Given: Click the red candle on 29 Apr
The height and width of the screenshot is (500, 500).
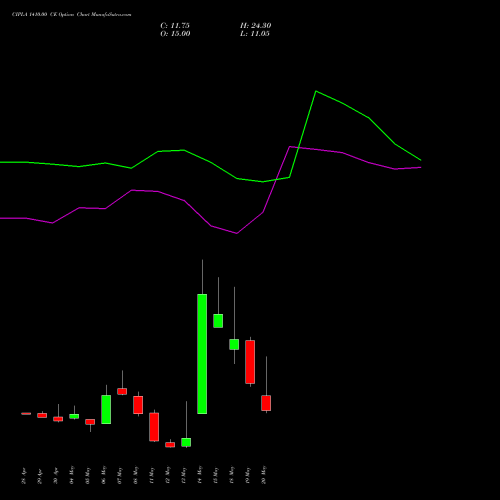Looking at the screenshot, I should (42, 415).
